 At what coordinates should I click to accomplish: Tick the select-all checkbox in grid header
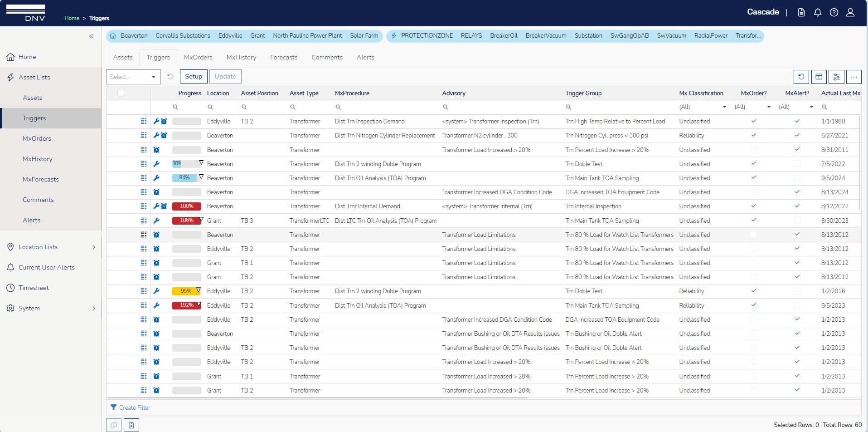pyautogui.click(x=121, y=93)
